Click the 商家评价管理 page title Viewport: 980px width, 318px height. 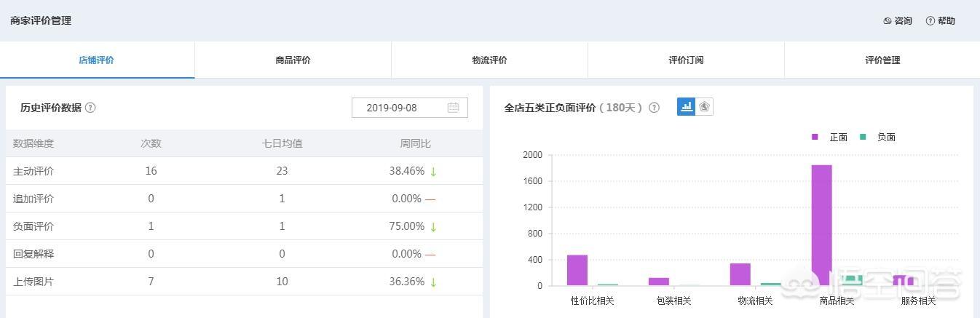41,20
